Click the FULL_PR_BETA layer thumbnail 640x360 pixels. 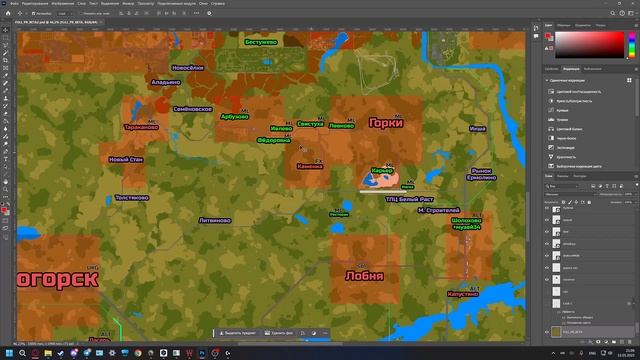click(556, 332)
